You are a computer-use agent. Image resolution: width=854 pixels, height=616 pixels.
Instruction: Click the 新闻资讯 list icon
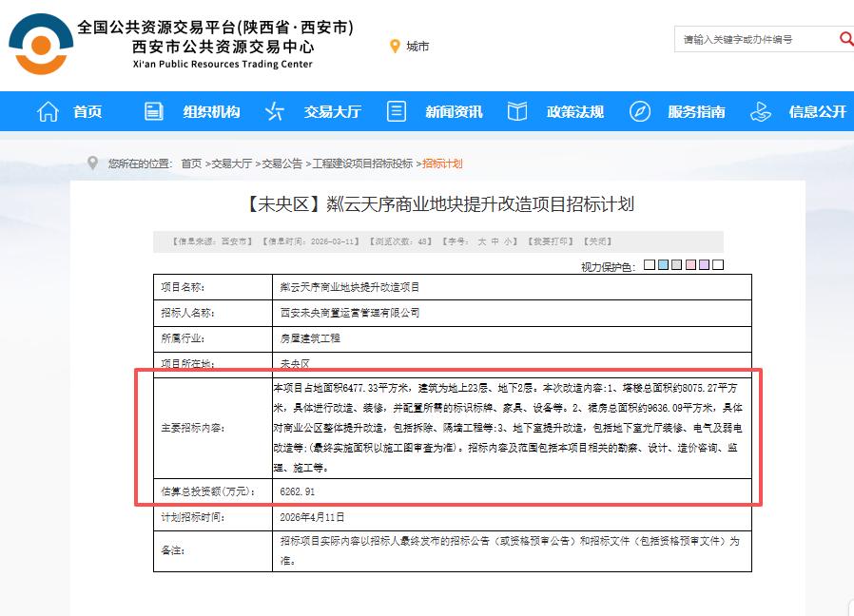[x=396, y=111]
